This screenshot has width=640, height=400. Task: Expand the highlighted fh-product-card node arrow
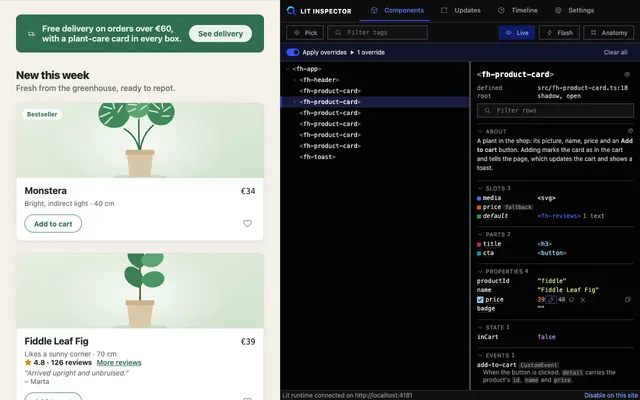click(295, 102)
